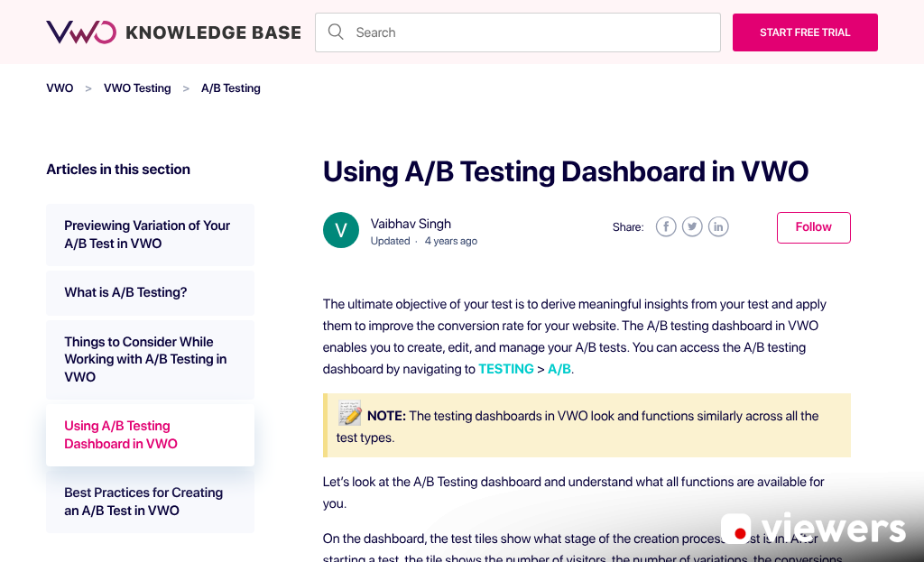The height and width of the screenshot is (562, 924).
Task: Open the TESTING navigation link
Action: (x=506, y=369)
